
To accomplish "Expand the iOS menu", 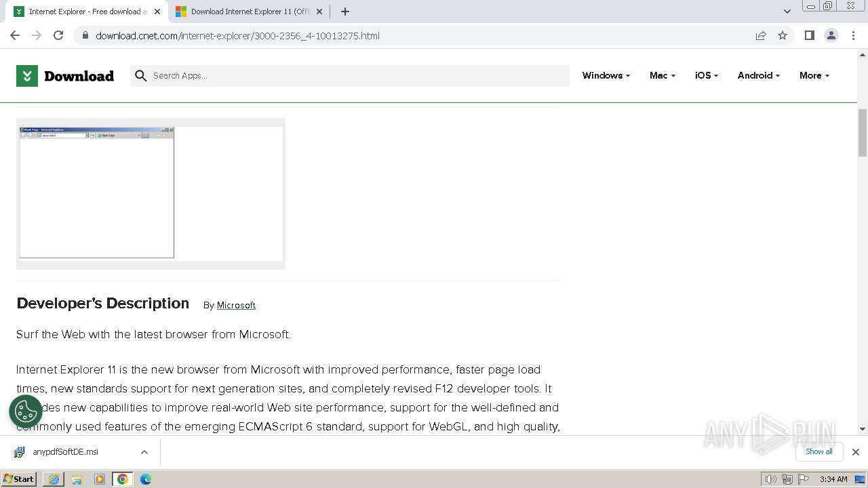I will pos(707,75).
